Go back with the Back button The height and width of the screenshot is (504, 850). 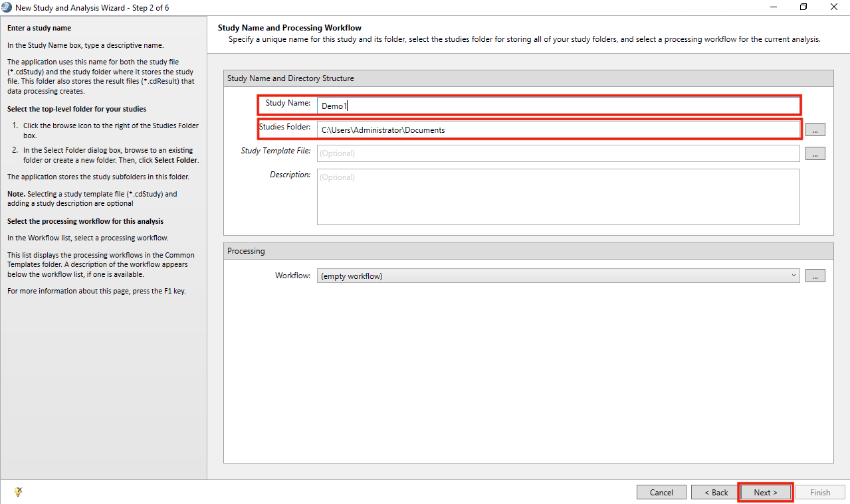tap(715, 492)
